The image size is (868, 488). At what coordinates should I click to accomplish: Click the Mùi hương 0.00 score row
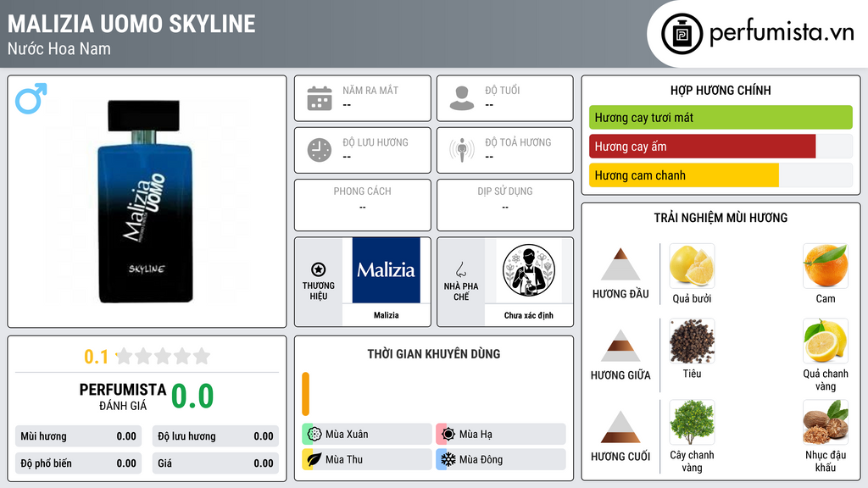(x=79, y=436)
